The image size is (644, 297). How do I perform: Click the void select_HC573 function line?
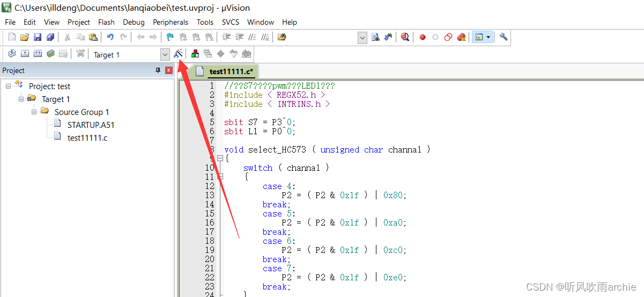click(x=327, y=149)
